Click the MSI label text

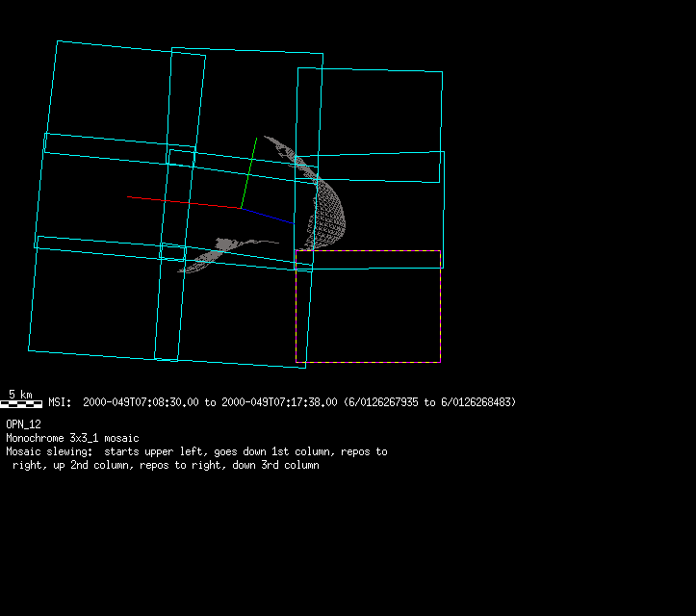[58, 402]
